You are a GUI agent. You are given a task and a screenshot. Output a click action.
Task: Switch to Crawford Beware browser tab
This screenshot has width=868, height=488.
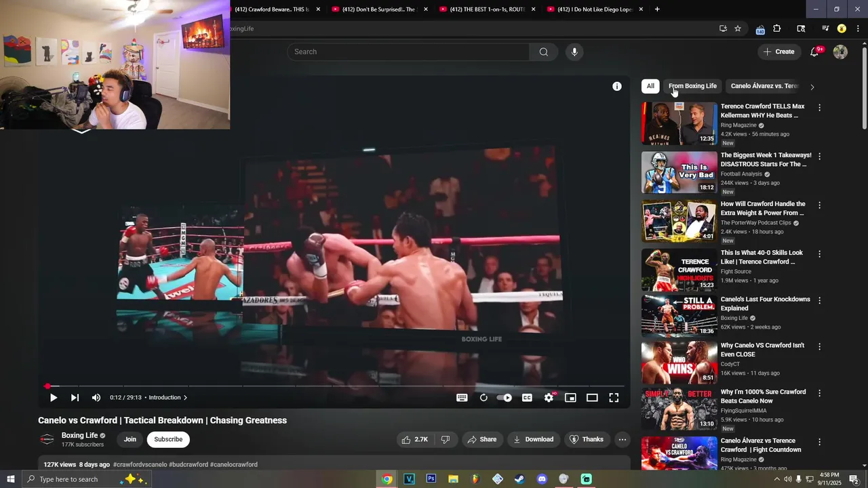[x=271, y=9]
